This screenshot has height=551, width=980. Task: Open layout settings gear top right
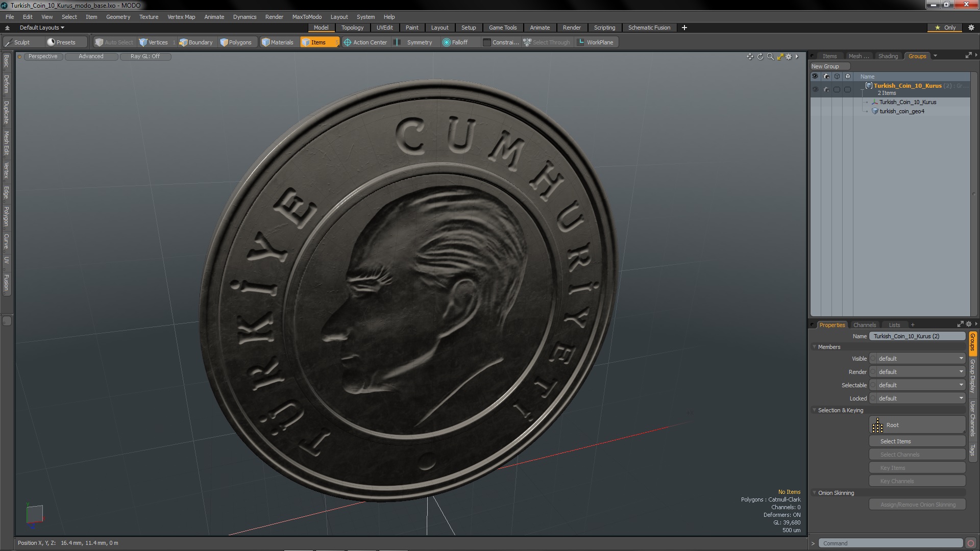[x=971, y=28]
